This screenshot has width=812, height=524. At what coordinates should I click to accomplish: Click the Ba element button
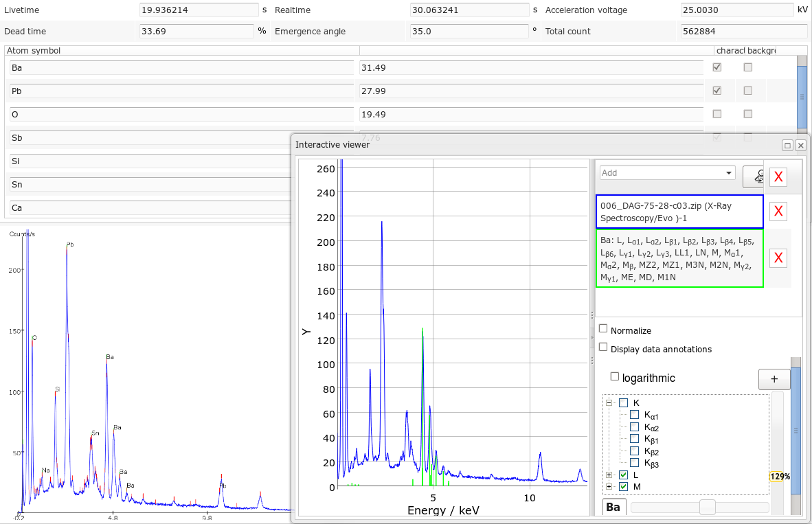coord(614,508)
